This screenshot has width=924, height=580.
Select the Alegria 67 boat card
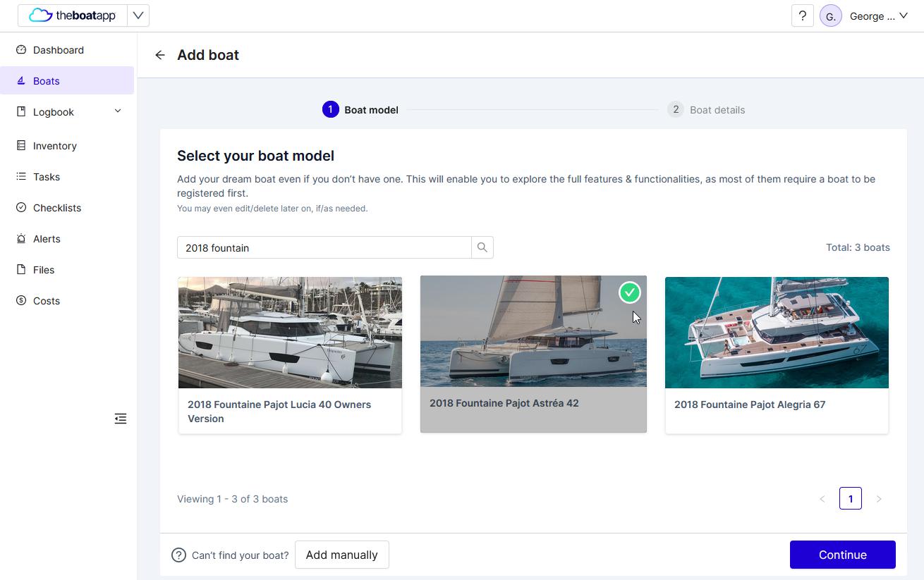[x=777, y=354]
